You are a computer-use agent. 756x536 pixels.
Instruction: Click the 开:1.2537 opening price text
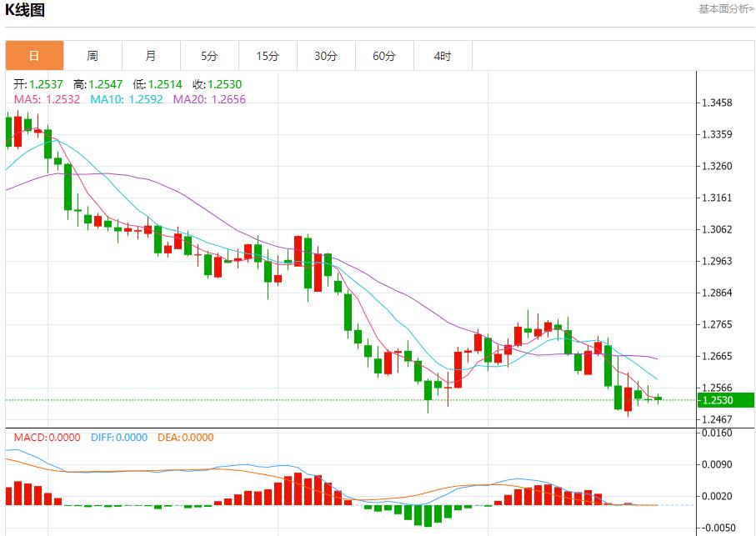pos(38,84)
